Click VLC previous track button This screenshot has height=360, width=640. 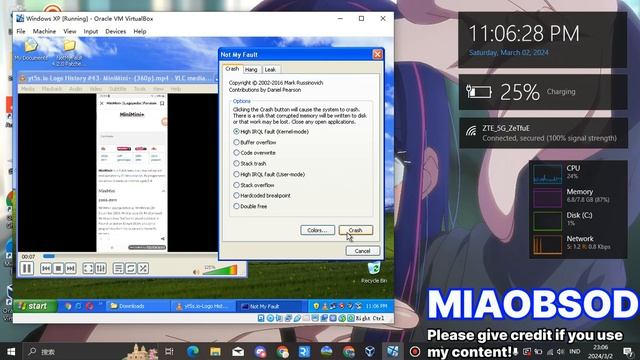pos(46,268)
